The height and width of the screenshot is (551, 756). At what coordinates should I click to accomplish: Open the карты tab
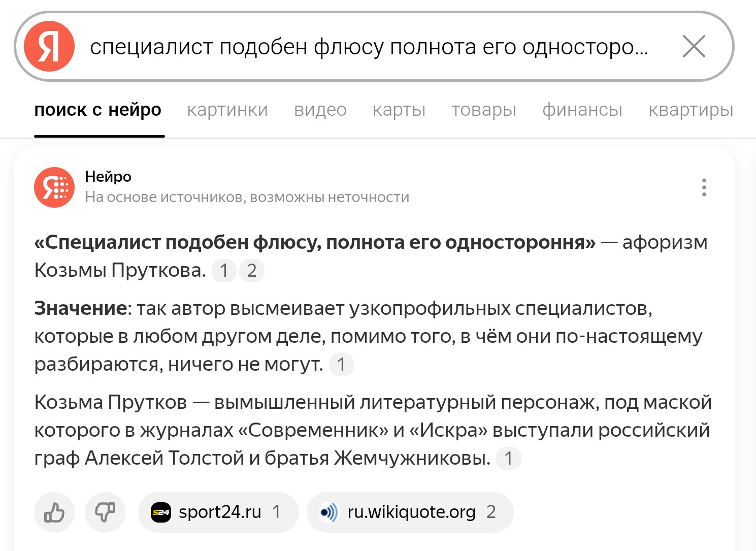coord(399,110)
